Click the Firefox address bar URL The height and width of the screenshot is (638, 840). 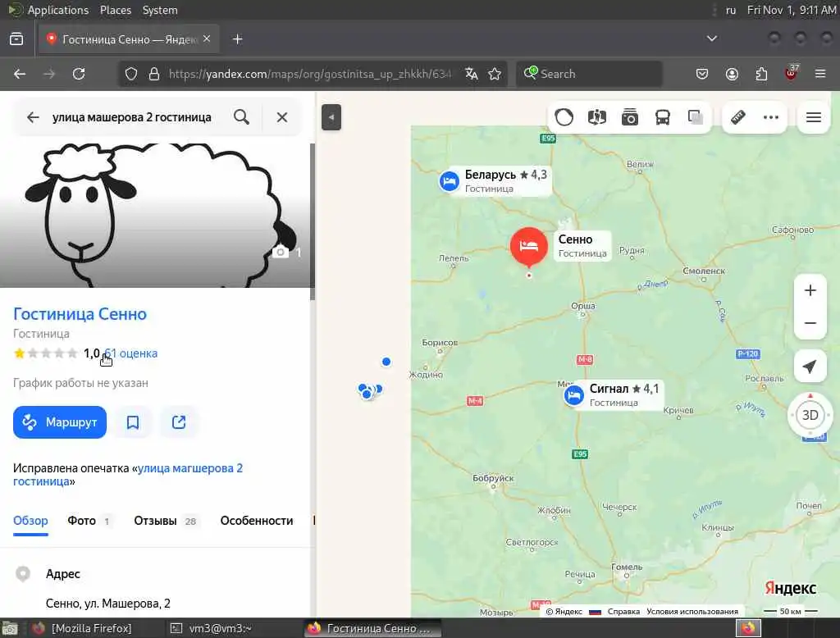309,74
